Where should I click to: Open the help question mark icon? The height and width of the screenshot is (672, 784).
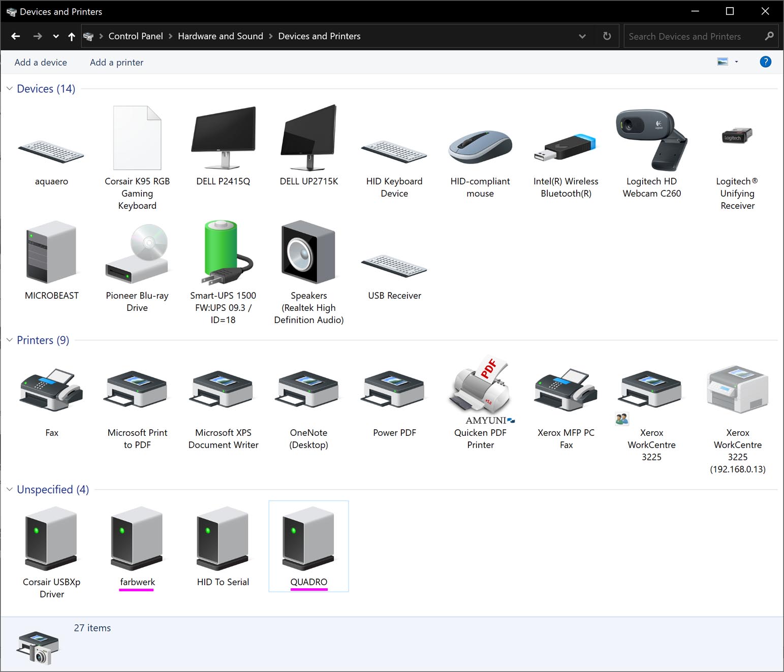click(765, 62)
